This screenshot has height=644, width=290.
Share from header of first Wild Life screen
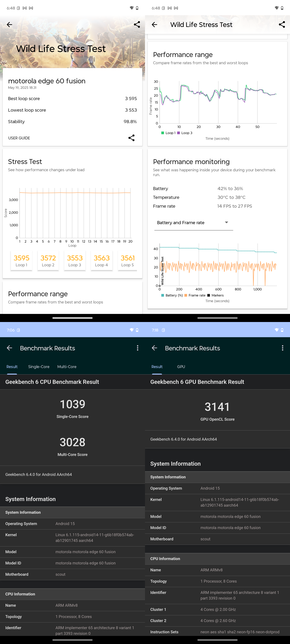coord(137,24)
